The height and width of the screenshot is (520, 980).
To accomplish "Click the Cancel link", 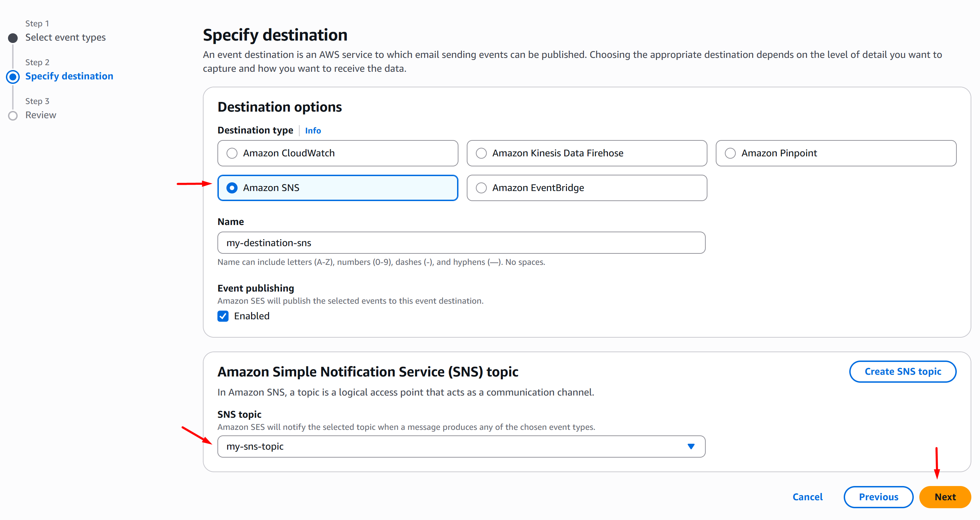I will (x=807, y=497).
